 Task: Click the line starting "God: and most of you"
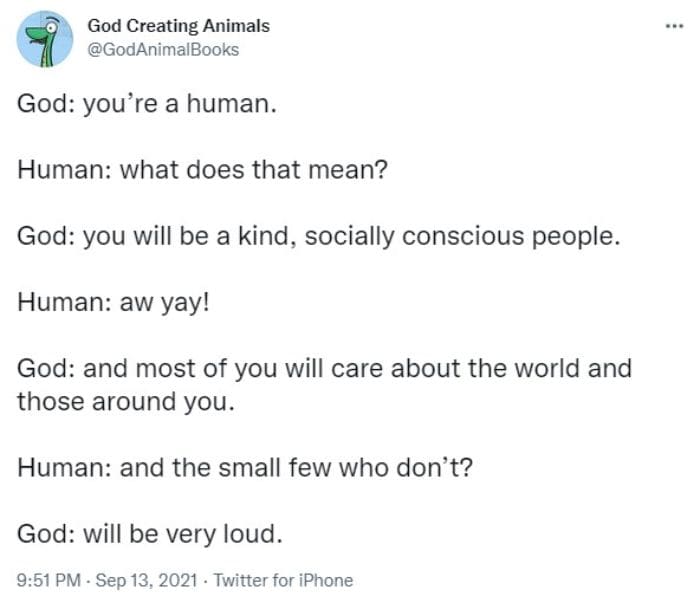(324, 368)
